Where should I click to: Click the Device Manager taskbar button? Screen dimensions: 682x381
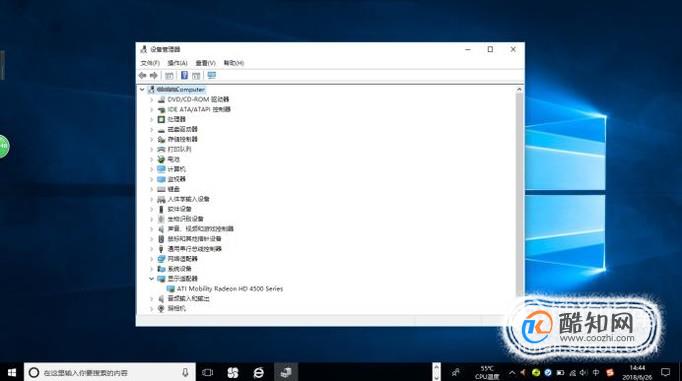click(x=286, y=372)
